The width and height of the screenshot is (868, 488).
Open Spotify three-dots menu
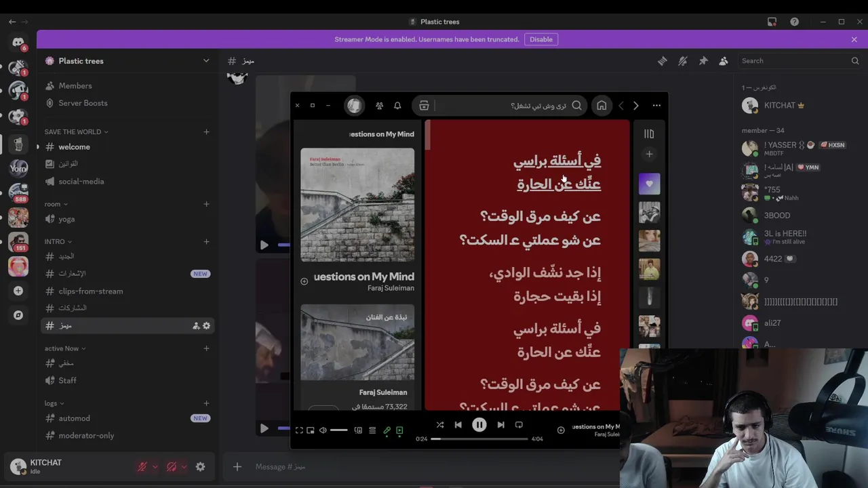pyautogui.click(x=656, y=105)
